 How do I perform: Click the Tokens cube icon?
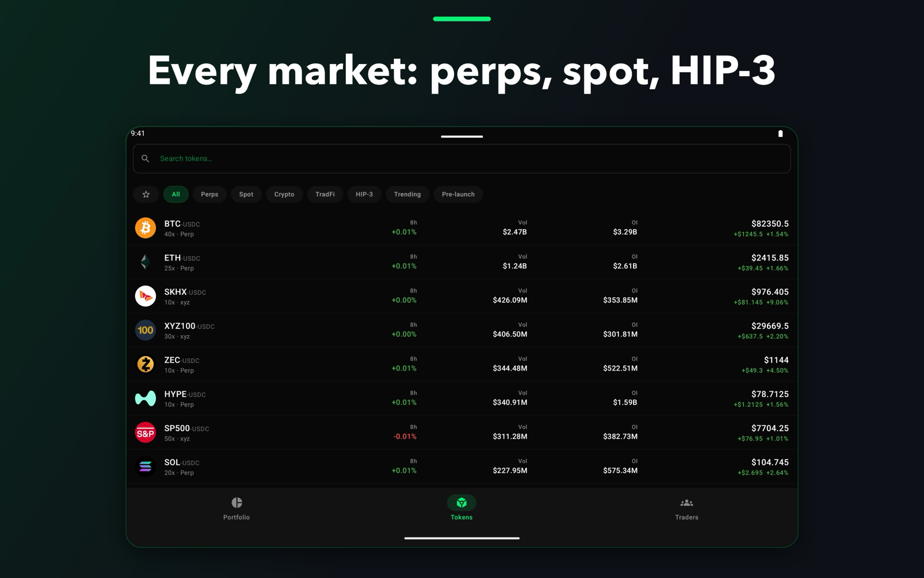click(x=461, y=503)
